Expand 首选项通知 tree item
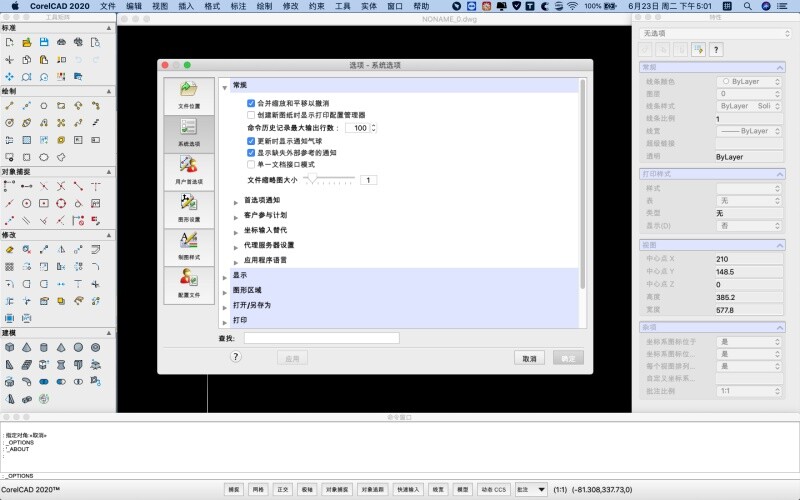The width and height of the screenshot is (800, 500). click(236, 203)
